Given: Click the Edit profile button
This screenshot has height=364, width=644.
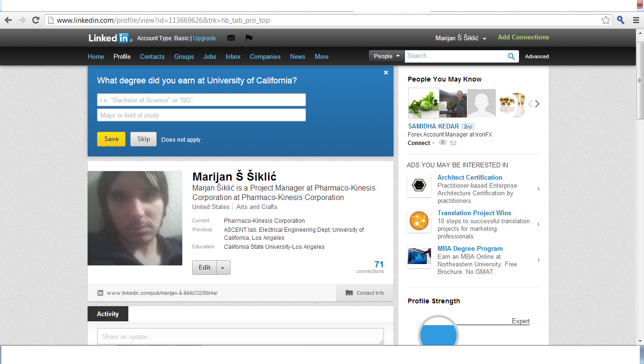Looking at the screenshot, I should tap(205, 268).
